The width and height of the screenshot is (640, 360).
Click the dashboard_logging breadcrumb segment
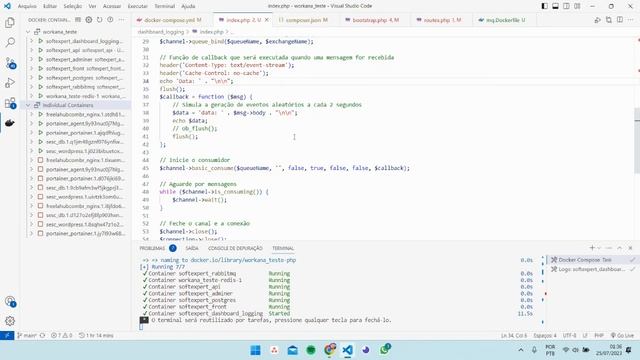[161, 32]
